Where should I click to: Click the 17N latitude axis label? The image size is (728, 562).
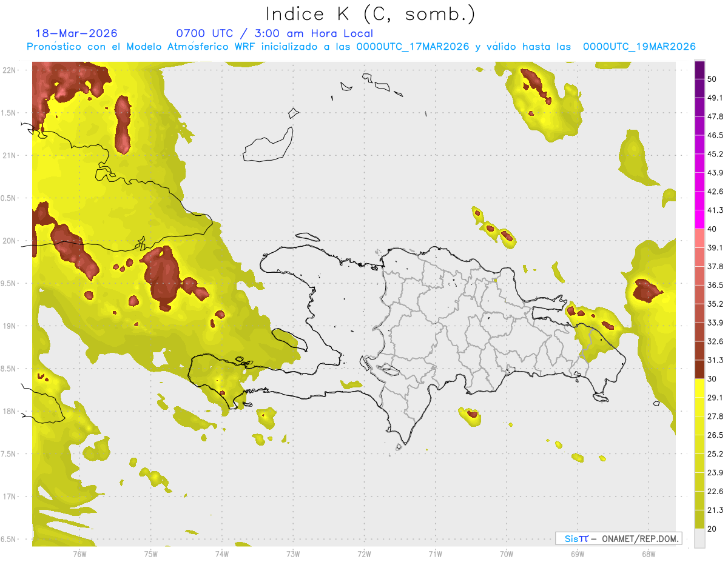(10, 497)
